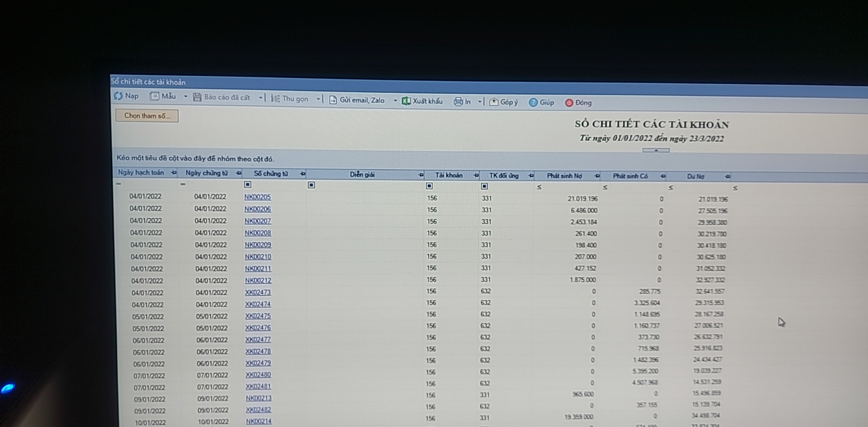This screenshot has width=868, height=427.
Task: Open voucher XK02477 link
Action: point(258,340)
